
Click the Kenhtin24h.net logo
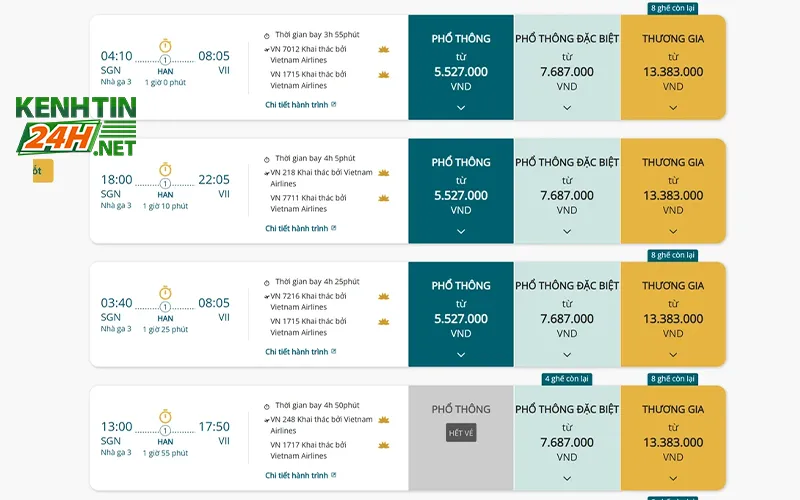tap(75, 126)
